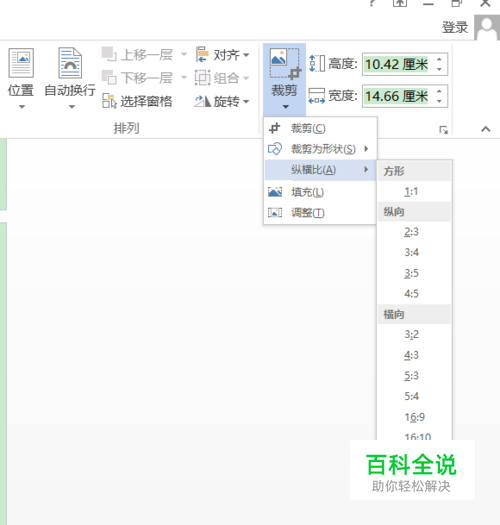Click the user account avatar
Image resolution: width=500 pixels, height=525 pixels.
(487, 27)
